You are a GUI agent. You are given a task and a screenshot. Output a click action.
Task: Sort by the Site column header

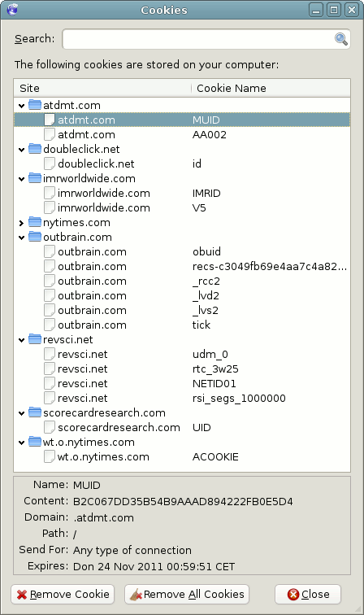(102, 88)
